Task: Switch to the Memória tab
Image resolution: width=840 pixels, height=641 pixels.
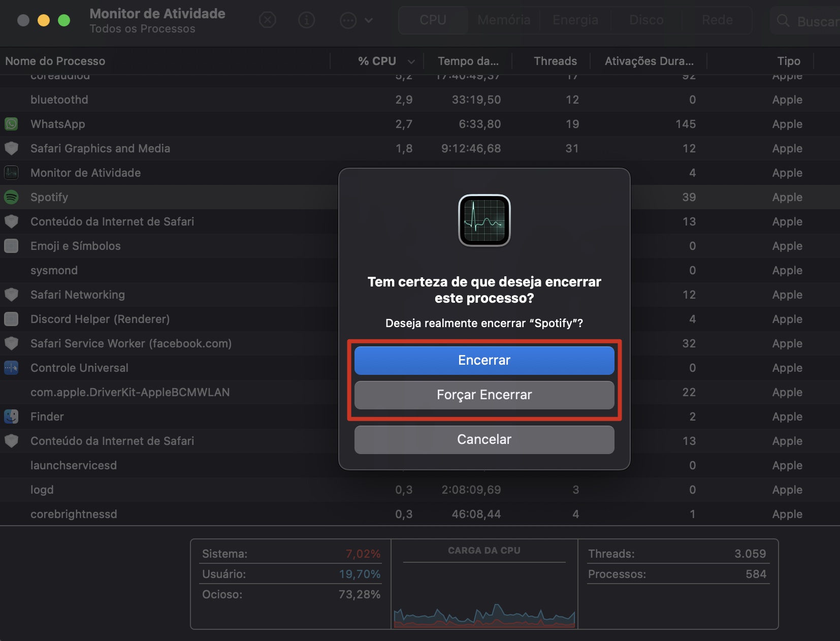Action: [x=504, y=20]
